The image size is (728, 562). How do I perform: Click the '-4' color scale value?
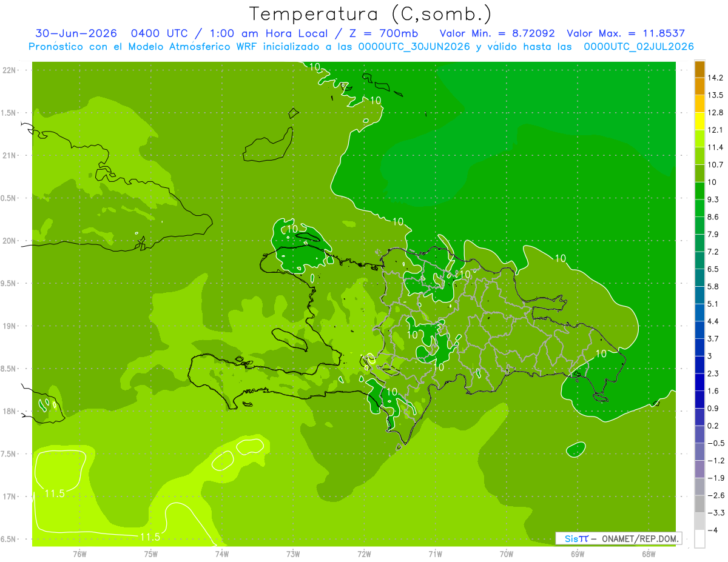[x=713, y=530]
